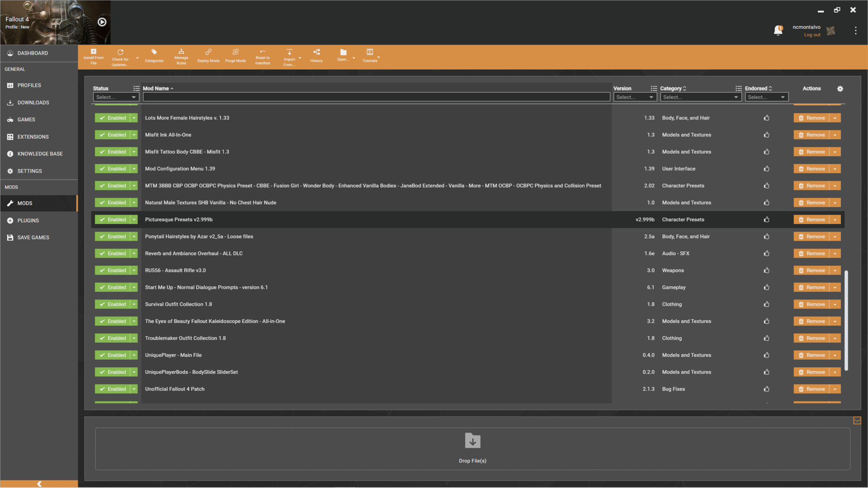Click mod list vertical scrollbar thumb
The image size is (868, 488).
coord(846,321)
